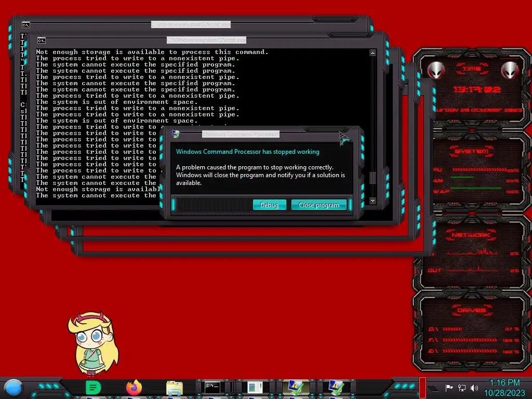Click the DRIVES widget header
The height and width of the screenshot is (399, 532).
pos(472,310)
